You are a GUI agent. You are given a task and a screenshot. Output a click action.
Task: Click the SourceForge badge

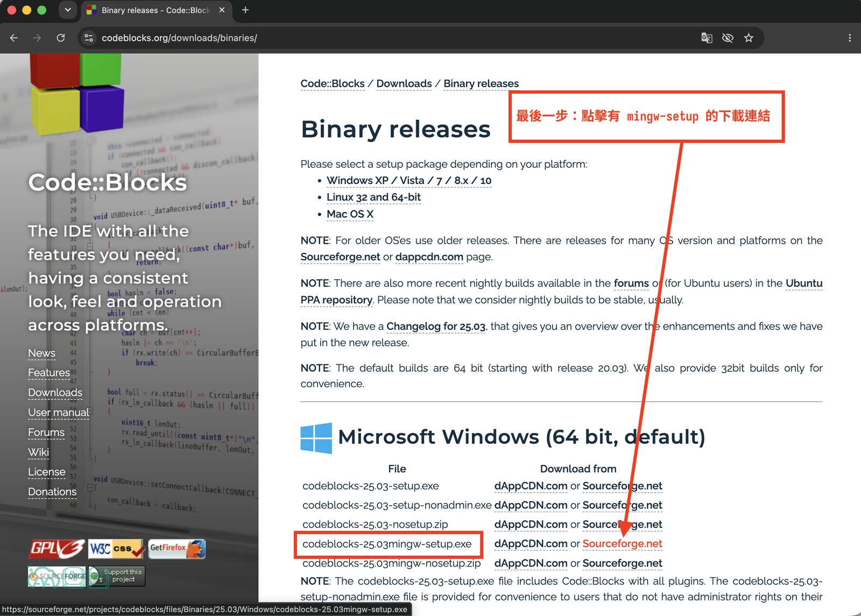[57, 576]
